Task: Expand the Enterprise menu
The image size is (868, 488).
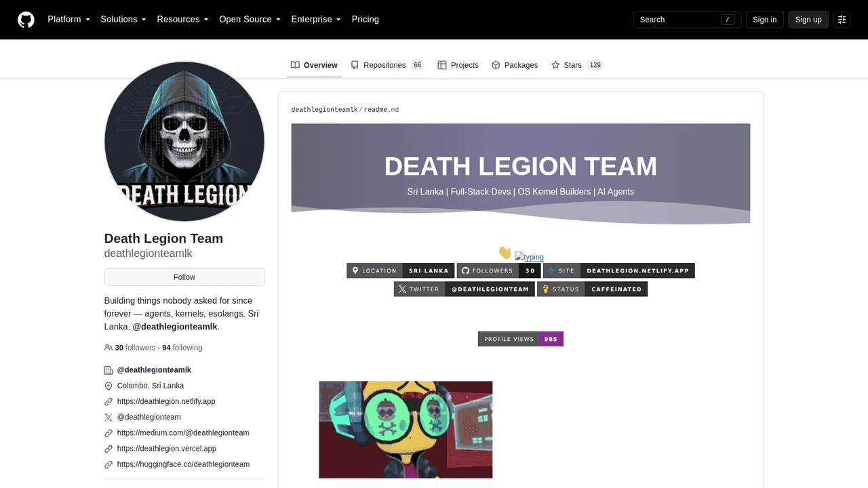Action: (316, 20)
